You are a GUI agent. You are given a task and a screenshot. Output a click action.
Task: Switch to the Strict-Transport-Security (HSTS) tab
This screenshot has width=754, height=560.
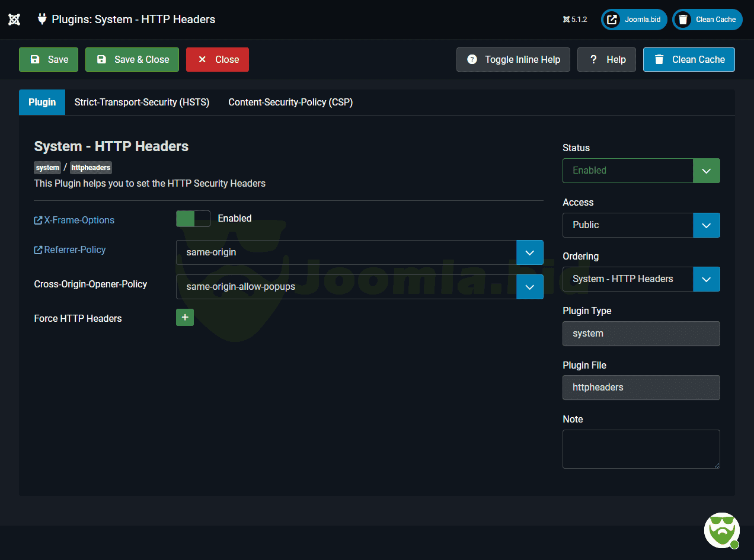coord(142,103)
